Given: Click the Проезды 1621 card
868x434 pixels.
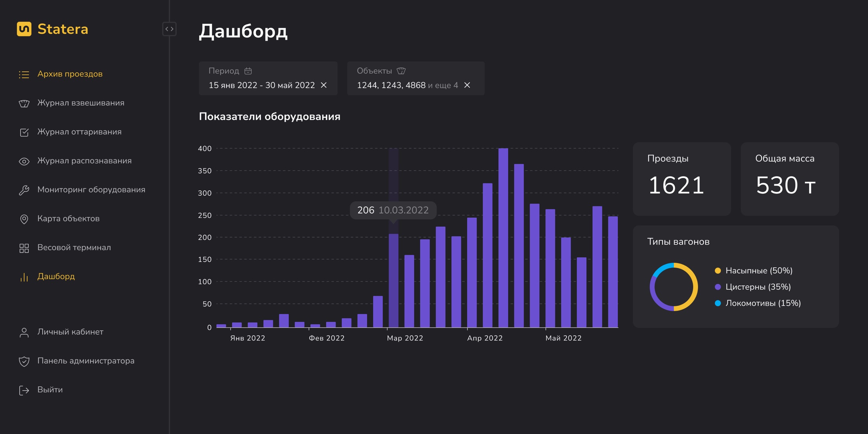Looking at the screenshot, I should [682, 179].
